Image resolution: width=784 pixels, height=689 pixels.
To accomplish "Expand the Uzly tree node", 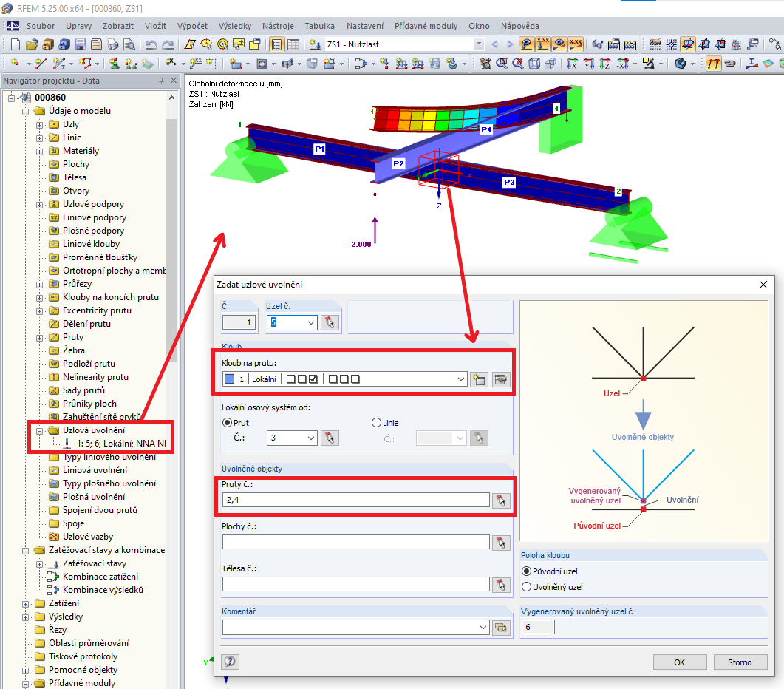I will 39,125.
